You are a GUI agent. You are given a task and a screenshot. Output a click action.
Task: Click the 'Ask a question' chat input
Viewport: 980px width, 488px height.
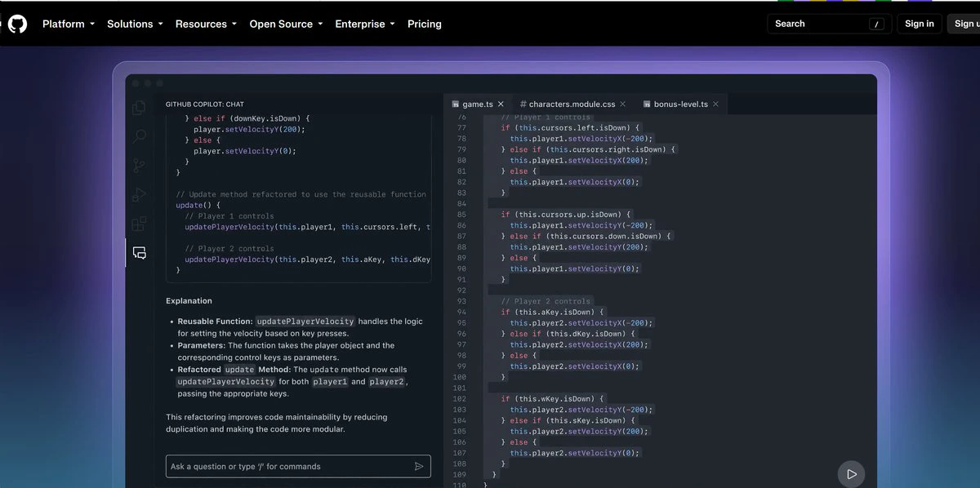coord(298,467)
